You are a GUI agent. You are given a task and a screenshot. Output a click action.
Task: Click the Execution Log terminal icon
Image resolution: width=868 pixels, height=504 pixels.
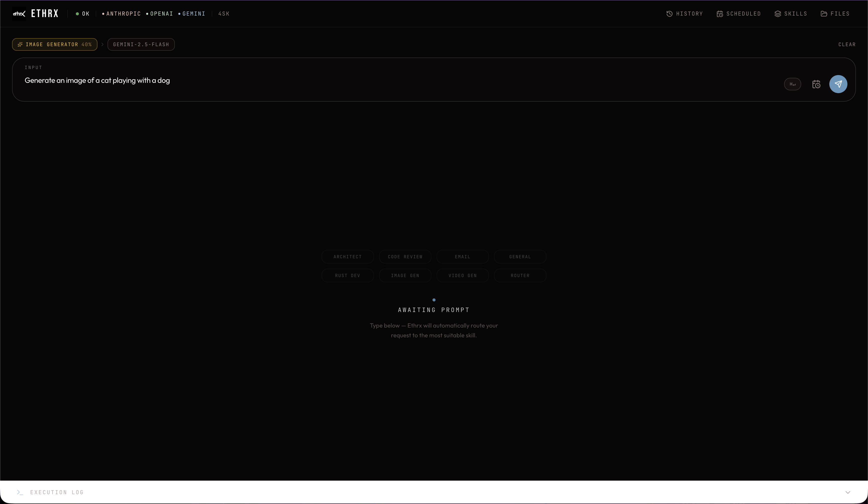(x=20, y=492)
